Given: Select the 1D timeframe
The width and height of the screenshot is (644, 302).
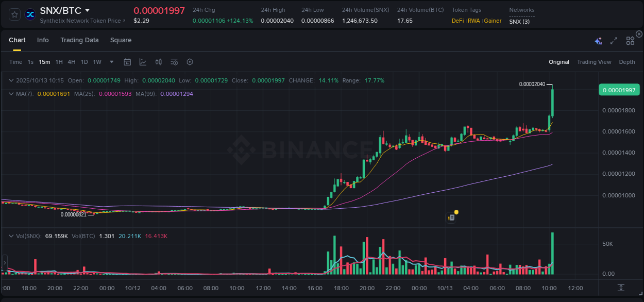Looking at the screenshot, I should click(84, 61).
